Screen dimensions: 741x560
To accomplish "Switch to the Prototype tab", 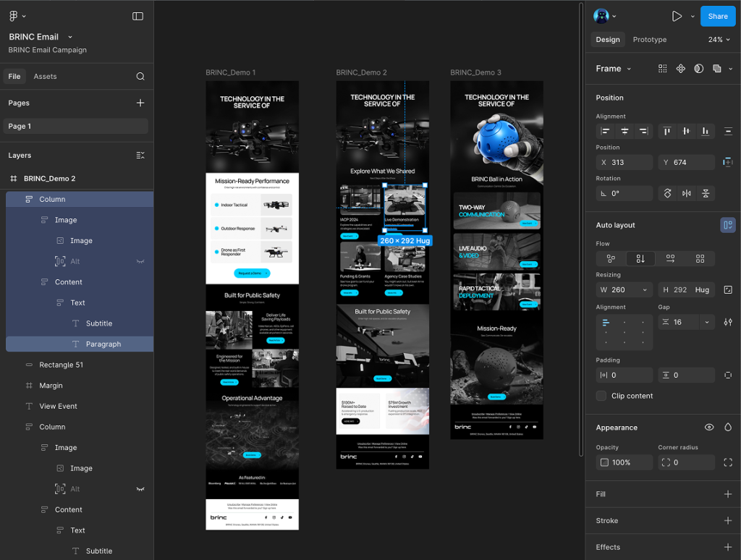I will (649, 40).
